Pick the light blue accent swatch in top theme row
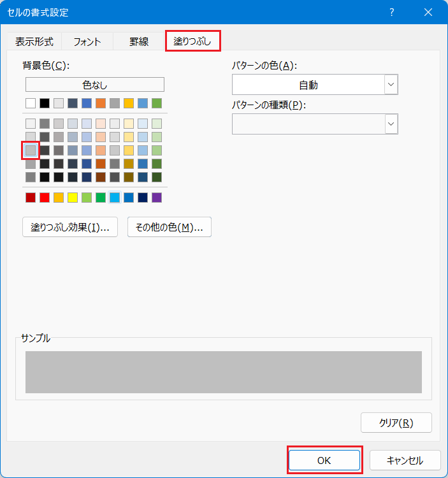The height and width of the screenshot is (478, 448). point(143,103)
